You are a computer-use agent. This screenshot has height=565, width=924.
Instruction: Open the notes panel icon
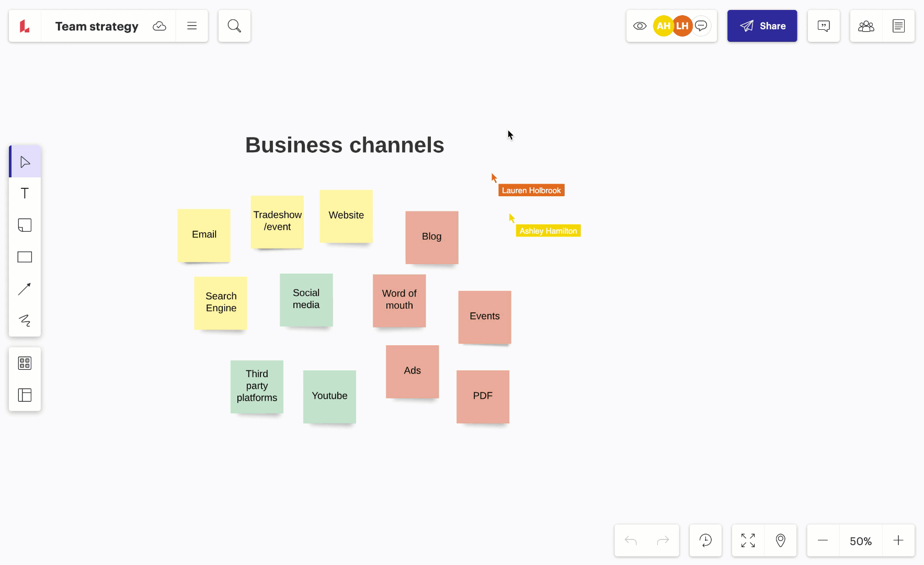click(898, 26)
